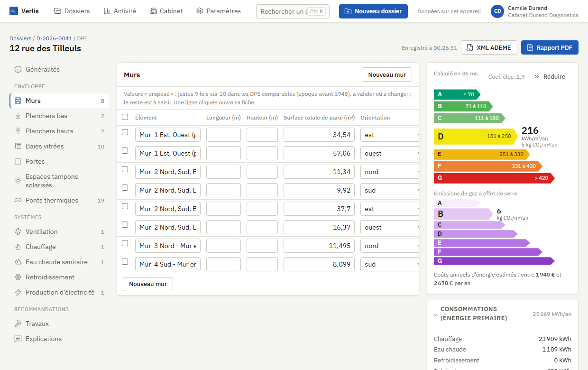Click the Refroidissement snowflake icon
The image size is (588, 370).
pos(18,277)
